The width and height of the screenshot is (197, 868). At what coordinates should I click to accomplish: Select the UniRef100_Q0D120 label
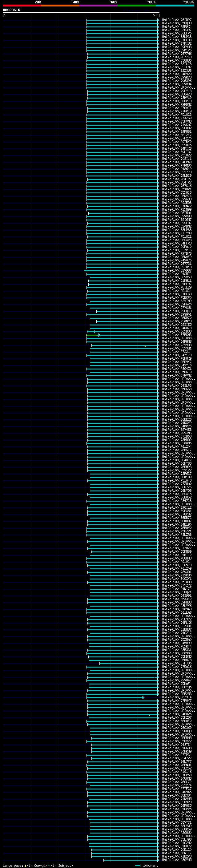point(177,850)
